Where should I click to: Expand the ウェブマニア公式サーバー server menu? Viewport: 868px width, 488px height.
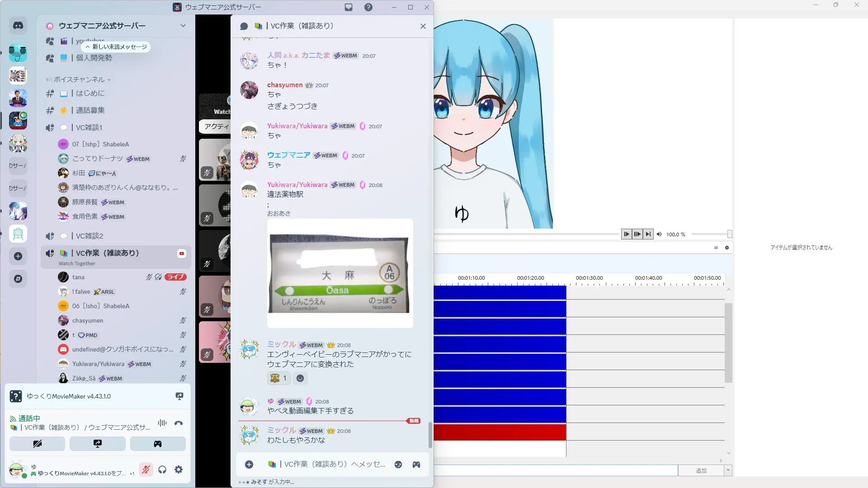coord(183,26)
